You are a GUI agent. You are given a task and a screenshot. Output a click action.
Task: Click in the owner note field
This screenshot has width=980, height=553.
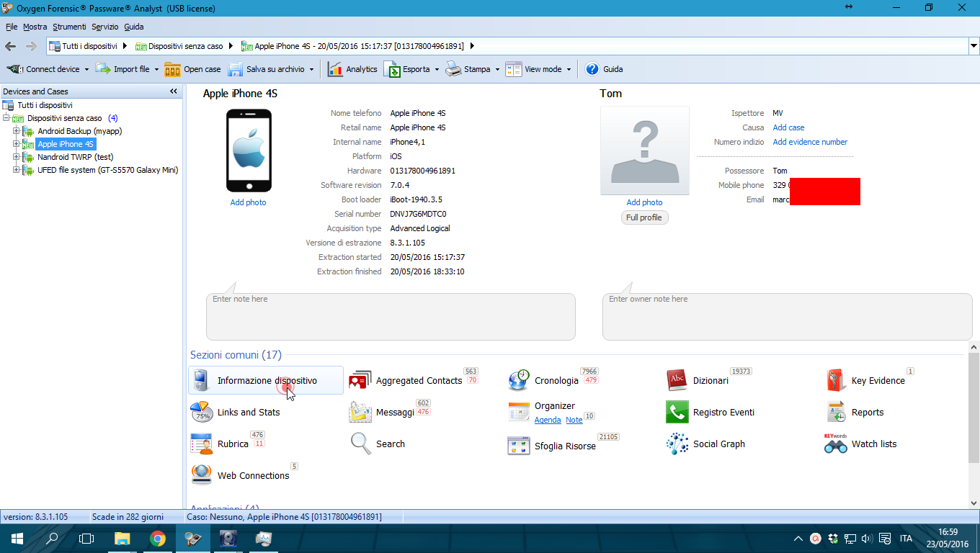pyautogui.click(x=787, y=316)
